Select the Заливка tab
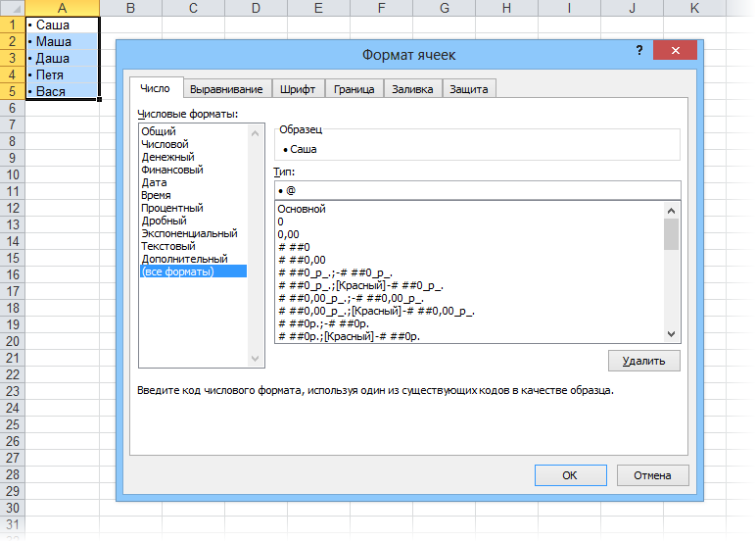Image resolution: width=756 pixels, height=542 pixels. pos(412,89)
